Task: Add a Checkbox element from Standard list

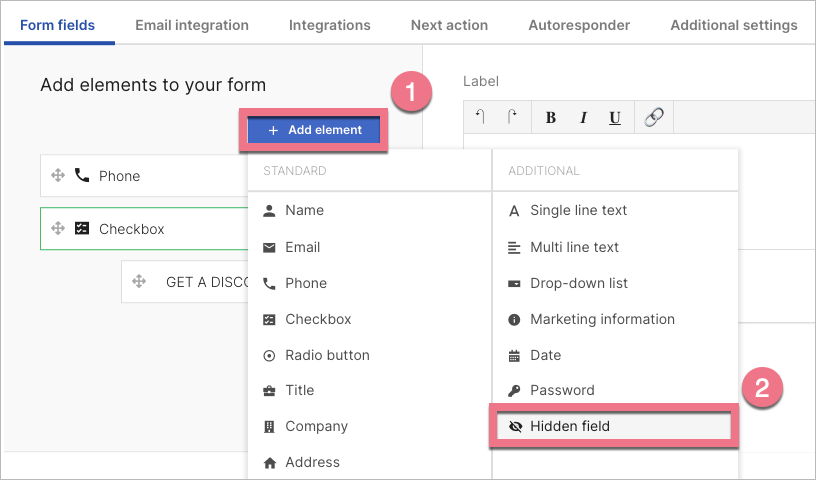Action: pyautogui.click(x=317, y=319)
